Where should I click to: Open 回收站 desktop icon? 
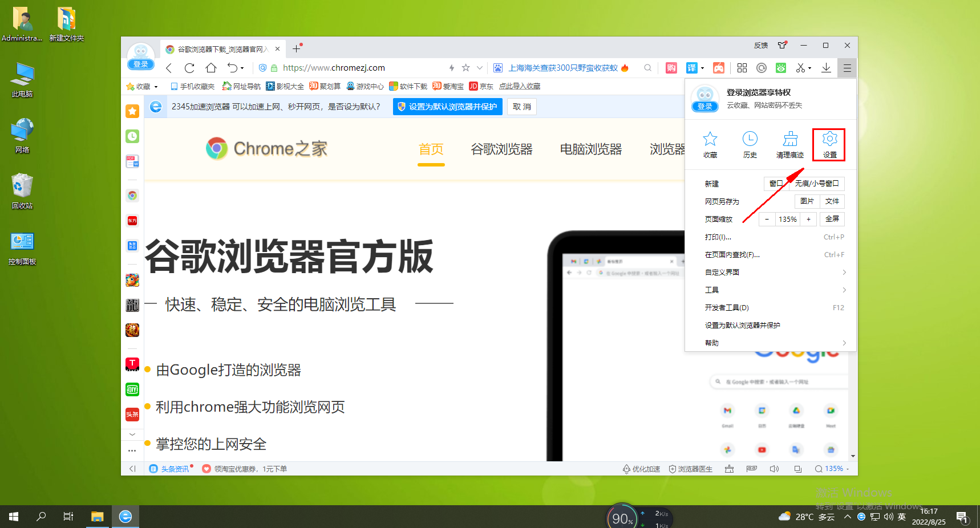[x=22, y=191]
